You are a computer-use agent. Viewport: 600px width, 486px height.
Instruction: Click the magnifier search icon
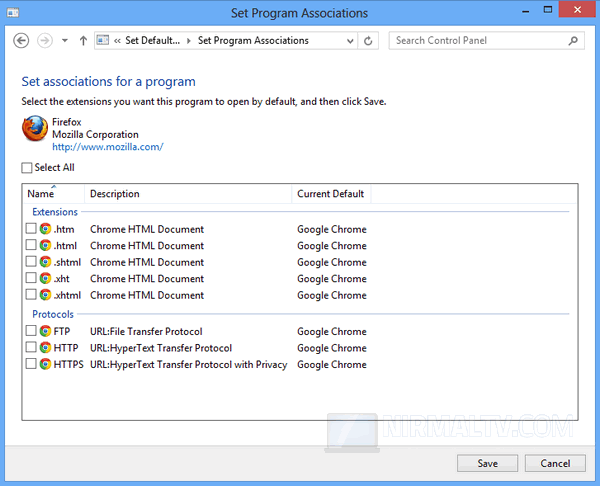pos(573,41)
